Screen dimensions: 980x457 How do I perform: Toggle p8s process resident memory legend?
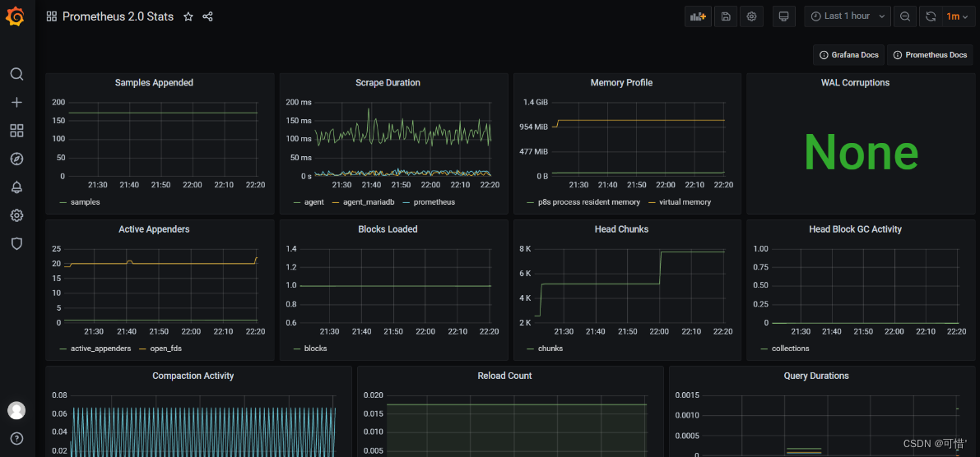(589, 202)
